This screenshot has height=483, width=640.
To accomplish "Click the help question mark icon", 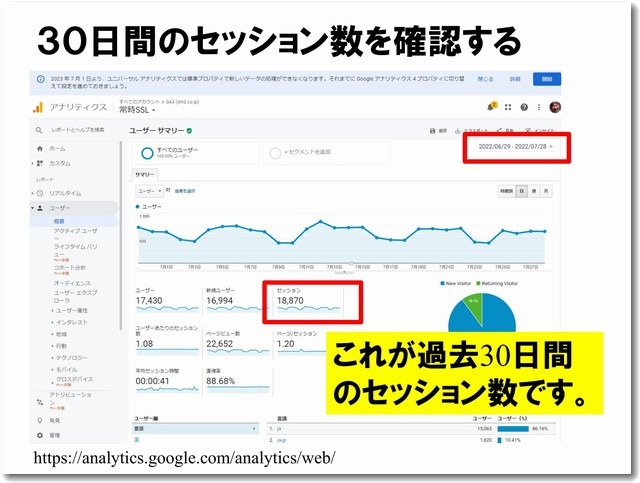I will click(525, 106).
